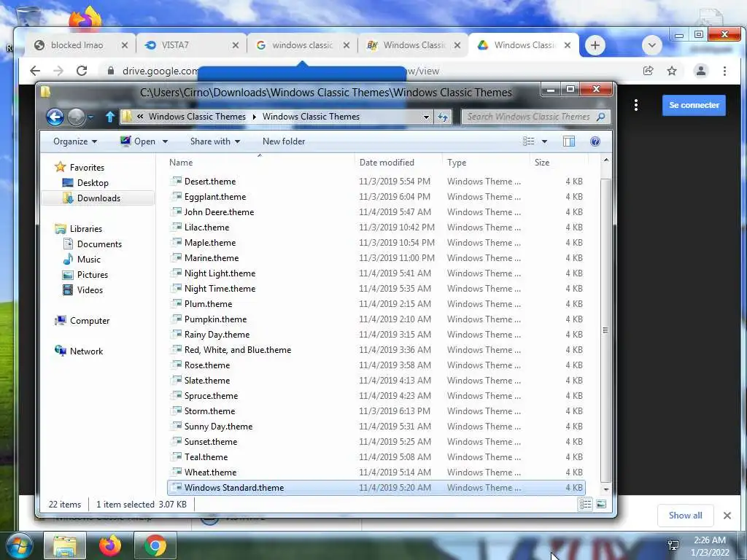This screenshot has width=747, height=560.
Task: Select the Eggplant.theme file
Action: click(x=376, y=197)
